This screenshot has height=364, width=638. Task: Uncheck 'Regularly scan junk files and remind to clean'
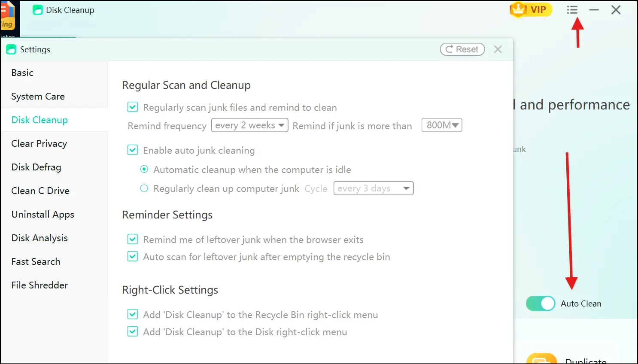tap(132, 107)
